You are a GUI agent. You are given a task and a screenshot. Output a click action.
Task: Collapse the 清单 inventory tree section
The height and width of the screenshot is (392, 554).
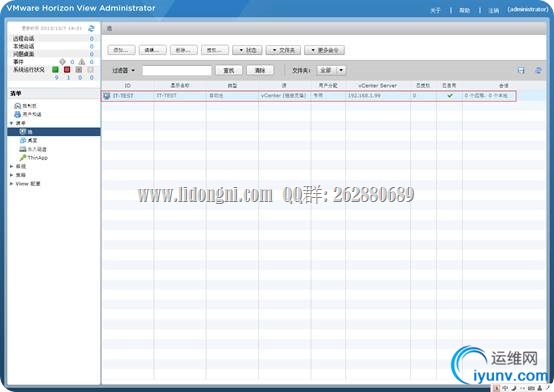click(12, 123)
